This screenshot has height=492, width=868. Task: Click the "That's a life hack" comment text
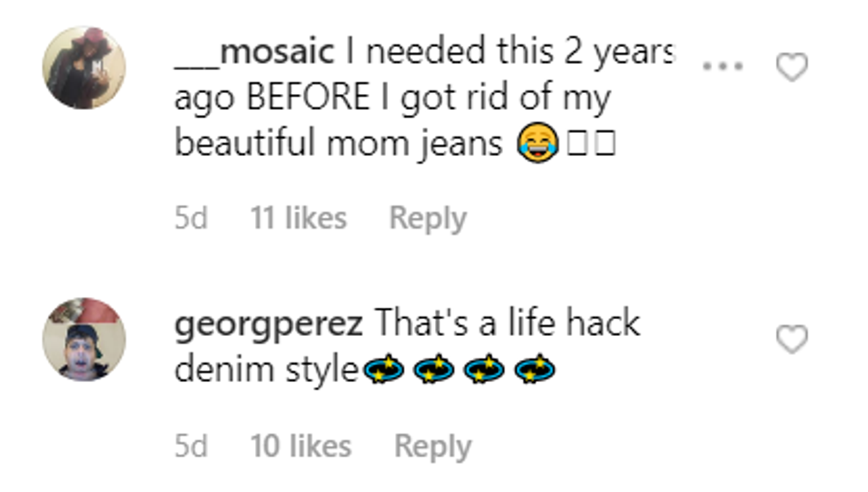point(507,324)
